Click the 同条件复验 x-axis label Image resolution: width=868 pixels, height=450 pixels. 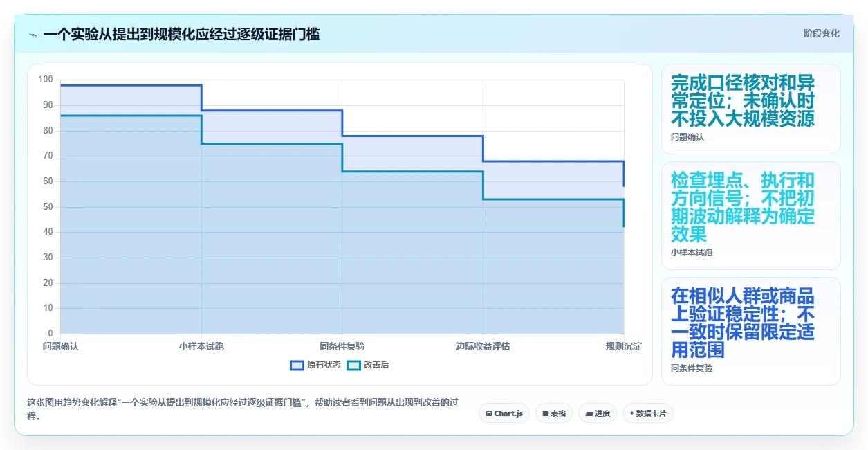pyautogui.click(x=342, y=346)
